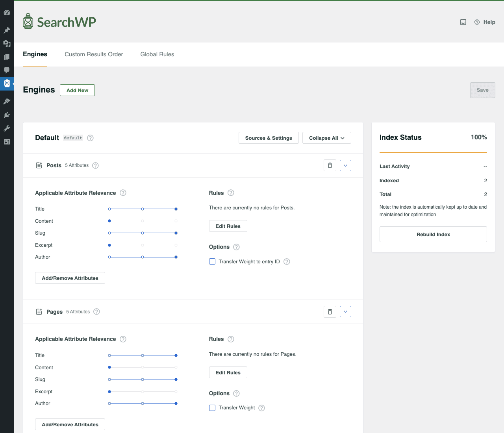Enable Transfer Weight to entry ID checkbox
The image size is (504, 433).
pos(212,261)
